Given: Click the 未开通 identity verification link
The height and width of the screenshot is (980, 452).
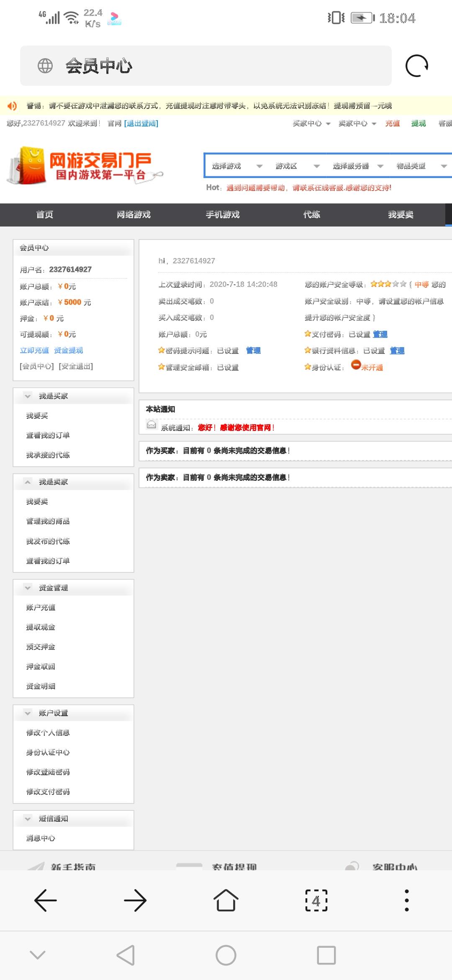Looking at the screenshot, I should (372, 367).
